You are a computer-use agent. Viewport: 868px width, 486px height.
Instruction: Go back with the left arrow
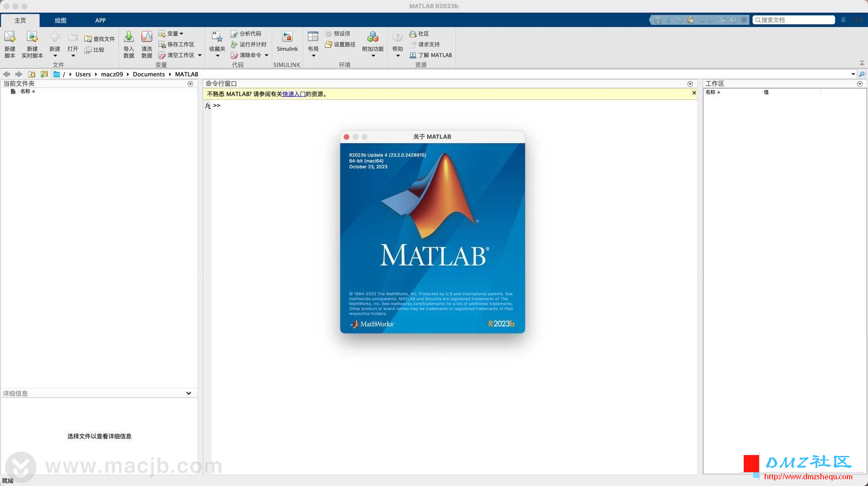tap(6, 74)
